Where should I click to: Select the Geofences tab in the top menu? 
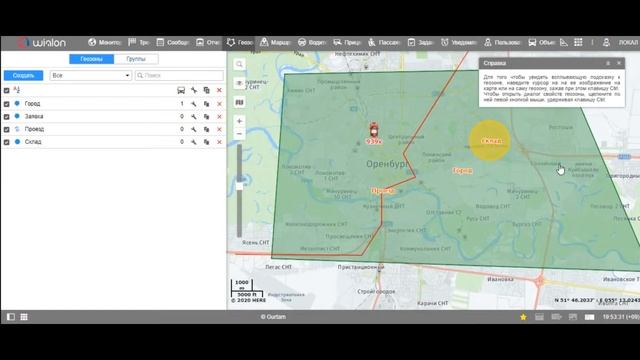click(x=240, y=42)
